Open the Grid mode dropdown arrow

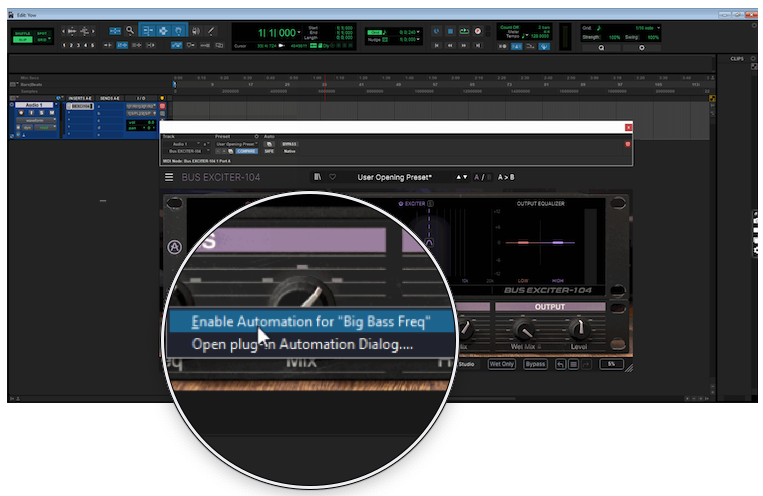click(50, 38)
